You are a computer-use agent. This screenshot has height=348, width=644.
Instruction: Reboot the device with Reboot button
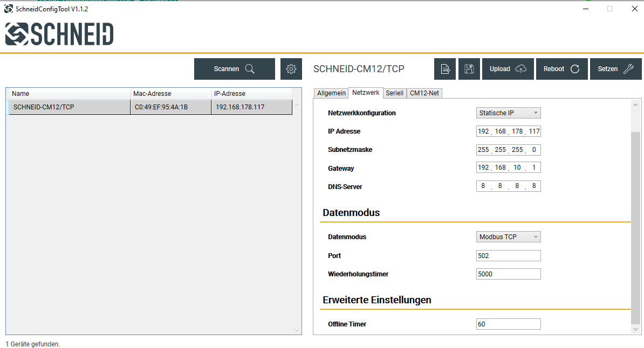[x=561, y=69]
